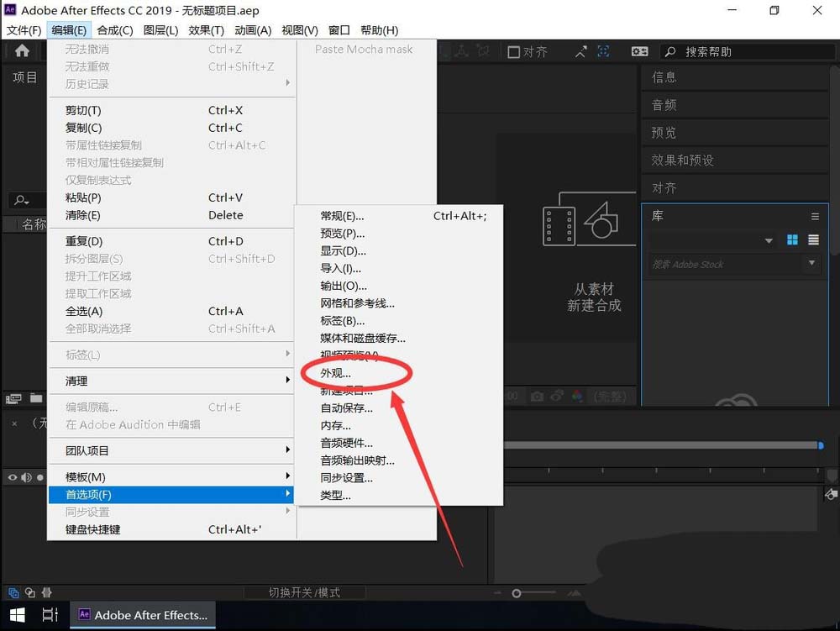This screenshot has width=840, height=631.
Task: Open the 文件(F) menu
Action: (x=24, y=30)
